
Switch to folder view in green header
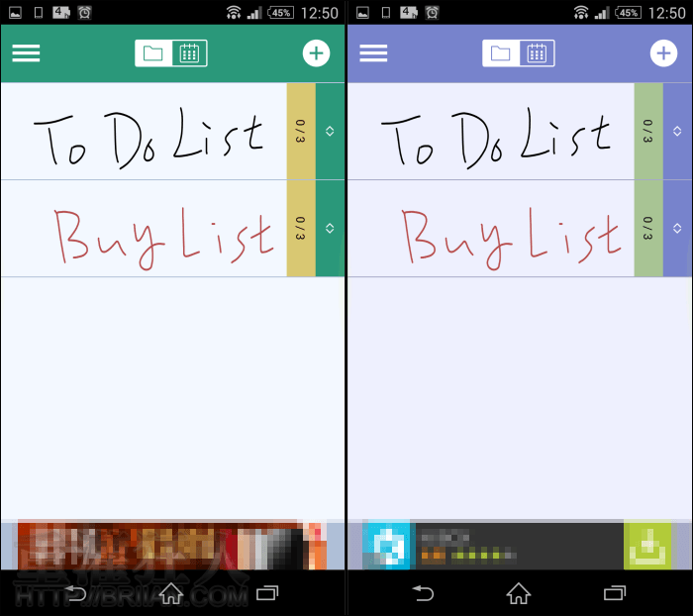[x=153, y=53]
